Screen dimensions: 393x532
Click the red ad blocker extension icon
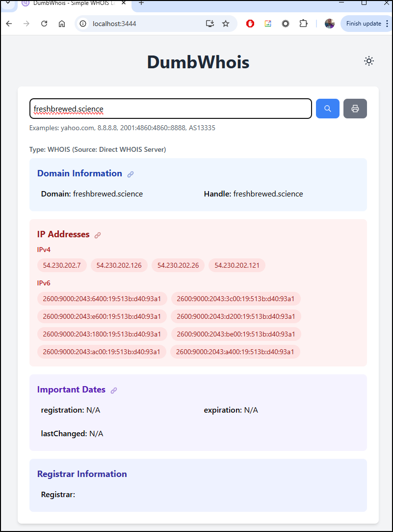(x=250, y=24)
